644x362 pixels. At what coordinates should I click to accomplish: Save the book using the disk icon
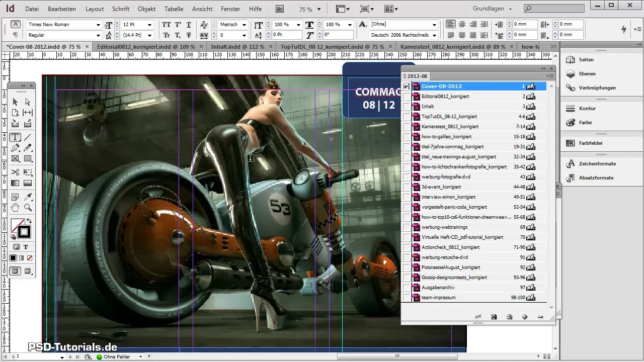coord(494,317)
